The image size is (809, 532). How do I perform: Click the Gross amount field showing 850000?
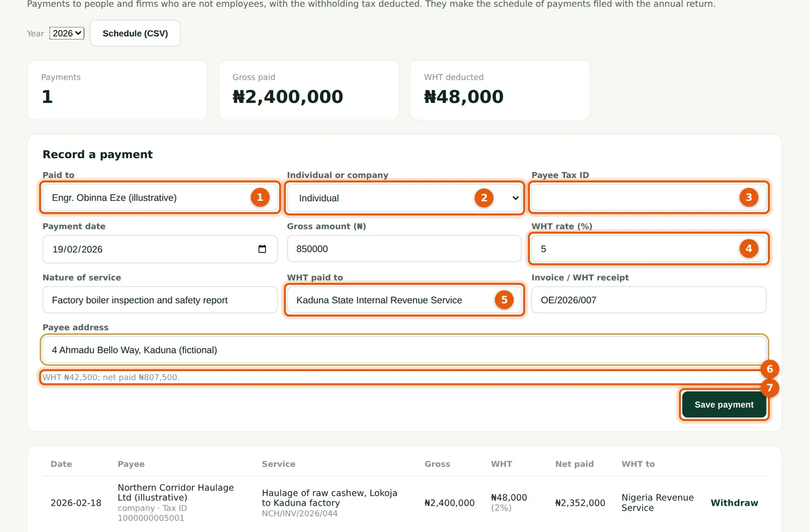pos(404,249)
